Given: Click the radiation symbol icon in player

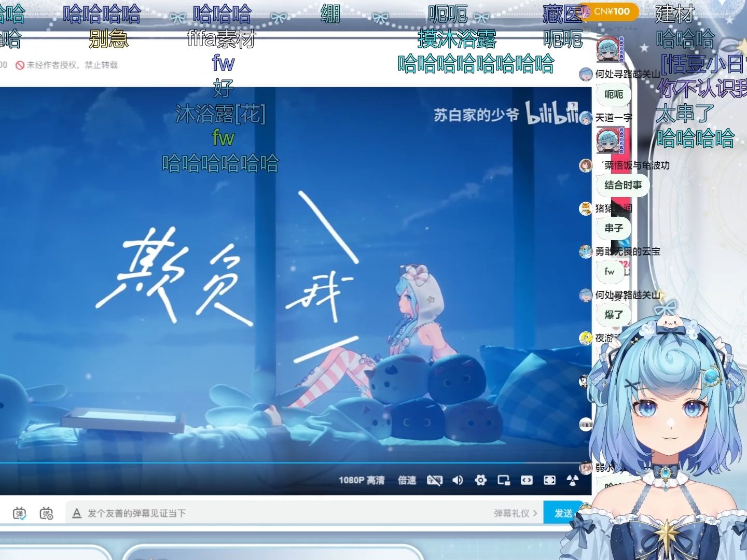Looking at the screenshot, I should pos(572,480).
